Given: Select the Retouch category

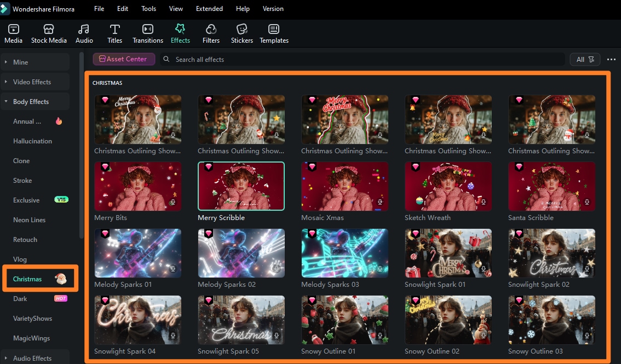Looking at the screenshot, I should tap(25, 240).
